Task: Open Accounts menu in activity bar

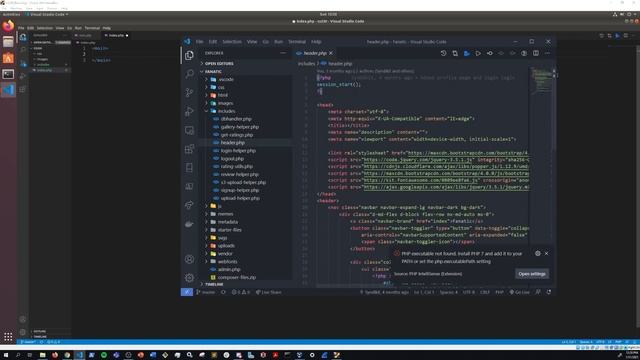Action: point(189,259)
